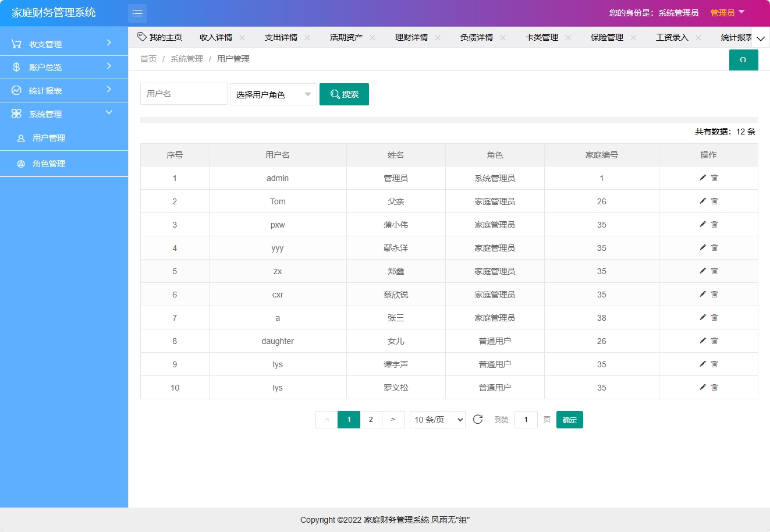770x532 pixels.
Task: 点击顶部的折叠侧边栏菜单图标
Action: [x=137, y=12]
